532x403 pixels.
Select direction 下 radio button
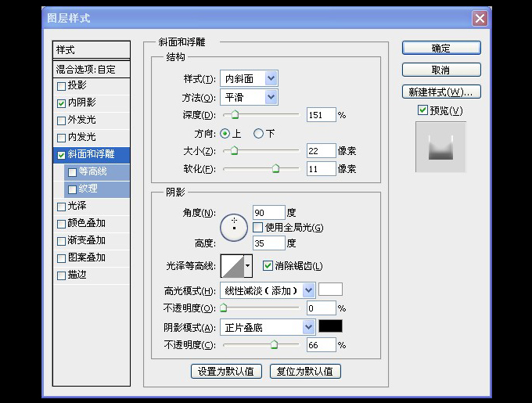point(258,134)
